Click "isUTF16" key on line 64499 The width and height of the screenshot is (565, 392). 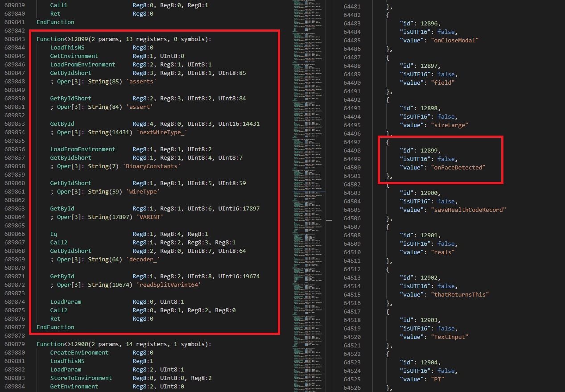point(416,159)
